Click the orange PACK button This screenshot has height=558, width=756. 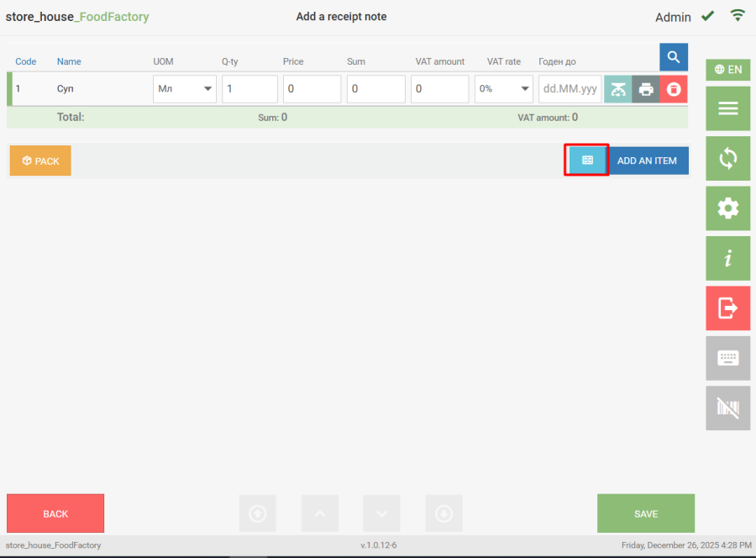40,161
